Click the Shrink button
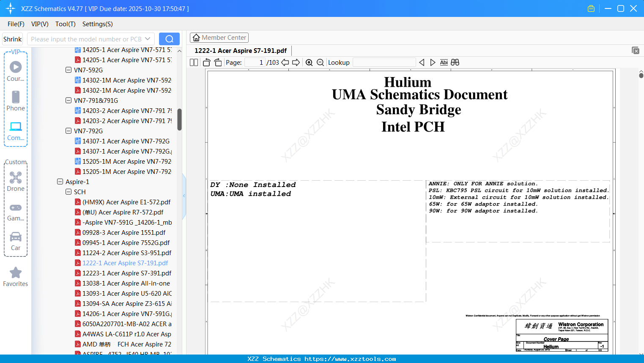644x363 pixels. (x=13, y=39)
